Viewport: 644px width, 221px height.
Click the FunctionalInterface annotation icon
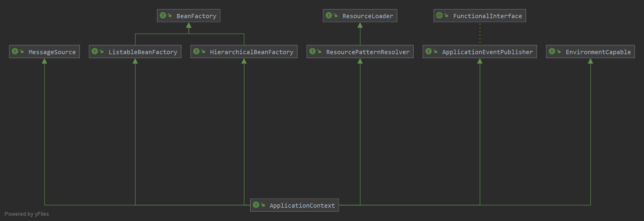click(x=440, y=15)
